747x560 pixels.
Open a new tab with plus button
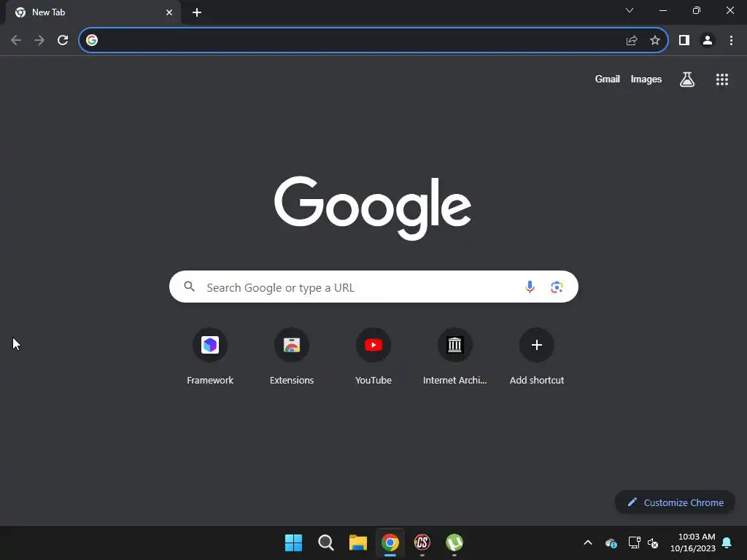[x=197, y=12]
